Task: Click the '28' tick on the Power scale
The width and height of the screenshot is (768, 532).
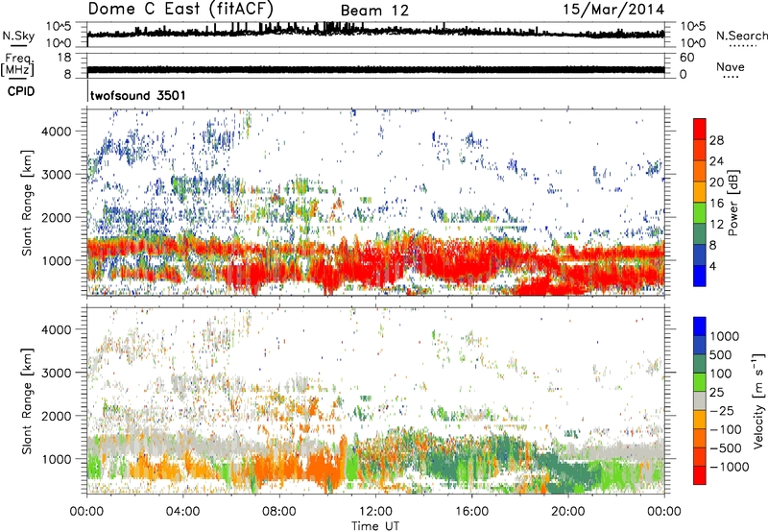Action: coord(716,140)
